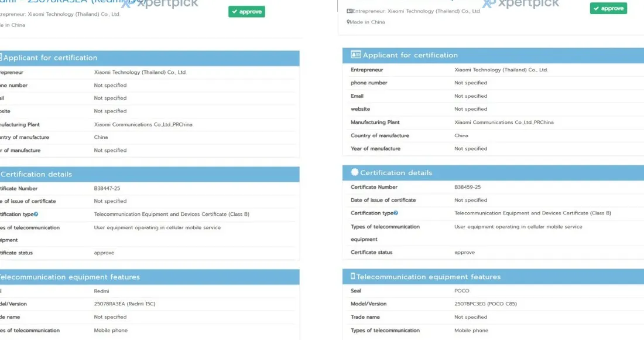The width and height of the screenshot is (644, 340).
Task: Click Country of manufacture label on POCO page
Action: [x=380, y=135]
